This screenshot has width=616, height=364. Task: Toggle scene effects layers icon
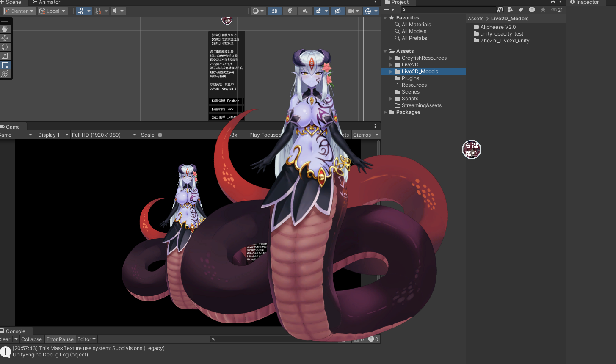(x=318, y=11)
